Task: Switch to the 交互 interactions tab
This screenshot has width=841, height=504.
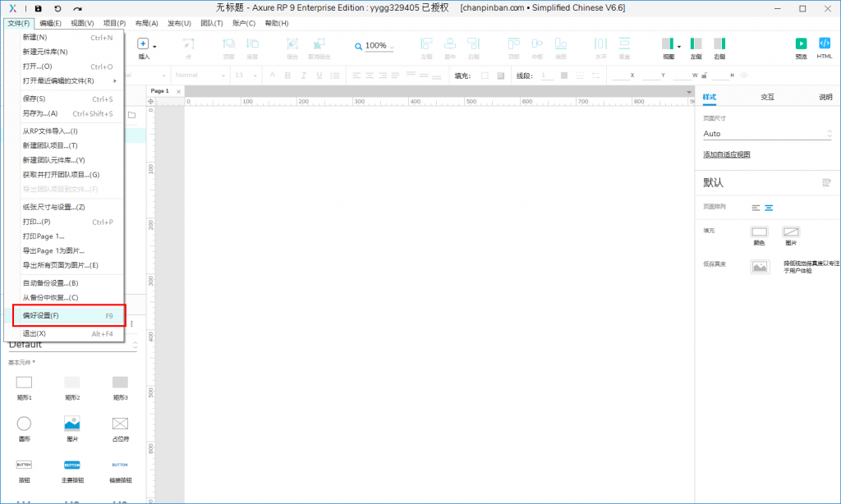Action: (767, 97)
